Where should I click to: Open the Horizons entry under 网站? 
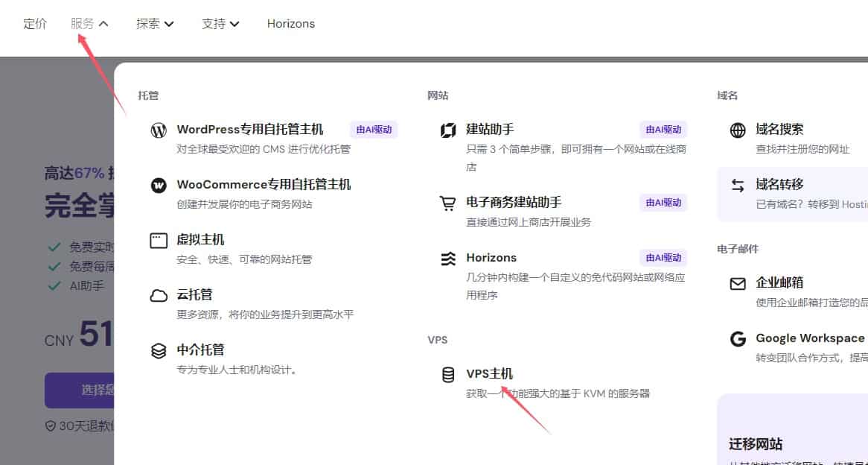click(x=491, y=258)
